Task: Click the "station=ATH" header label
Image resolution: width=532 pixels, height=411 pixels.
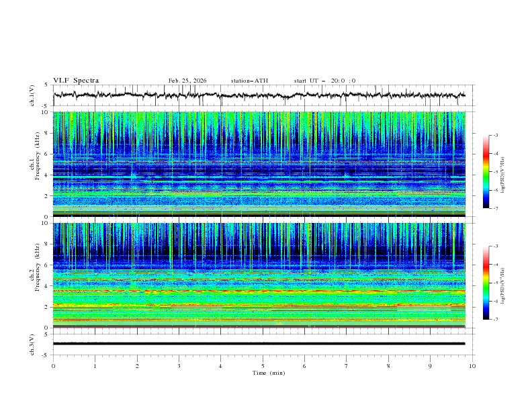Action: pyautogui.click(x=249, y=81)
